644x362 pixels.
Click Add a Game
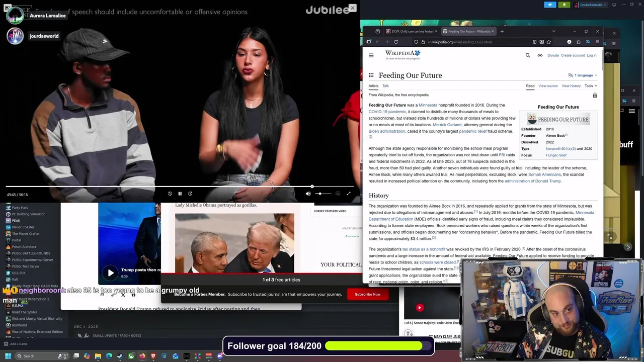point(15,344)
